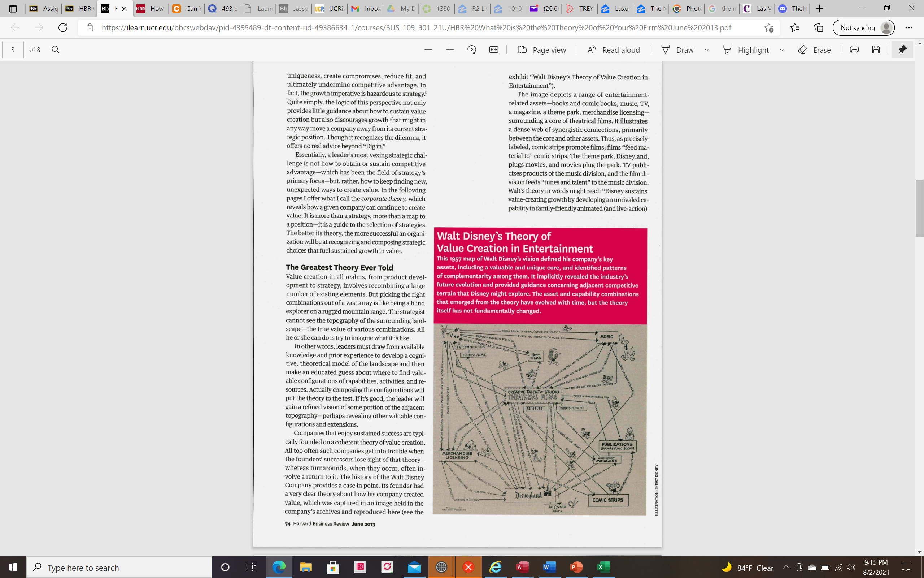The height and width of the screenshot is (578, 924).
Task: Click the Not syncing profile button
Action: coord(863,27)
